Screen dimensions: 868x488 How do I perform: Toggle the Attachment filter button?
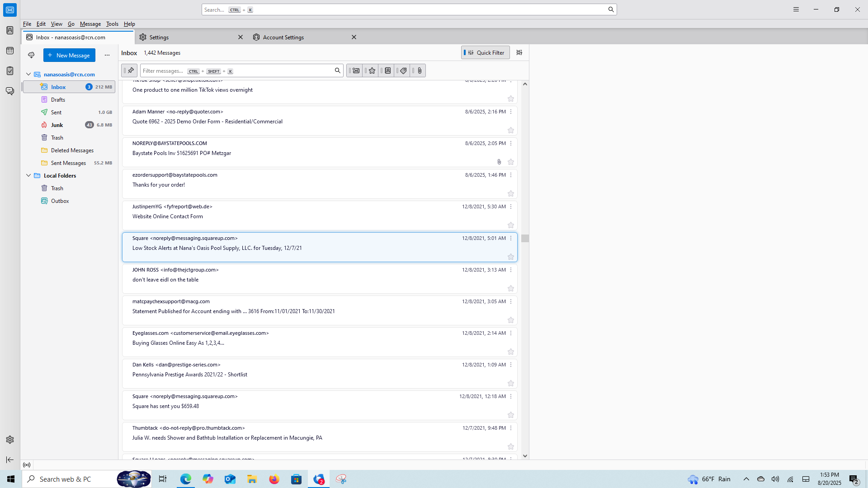(x=420, y=70)
